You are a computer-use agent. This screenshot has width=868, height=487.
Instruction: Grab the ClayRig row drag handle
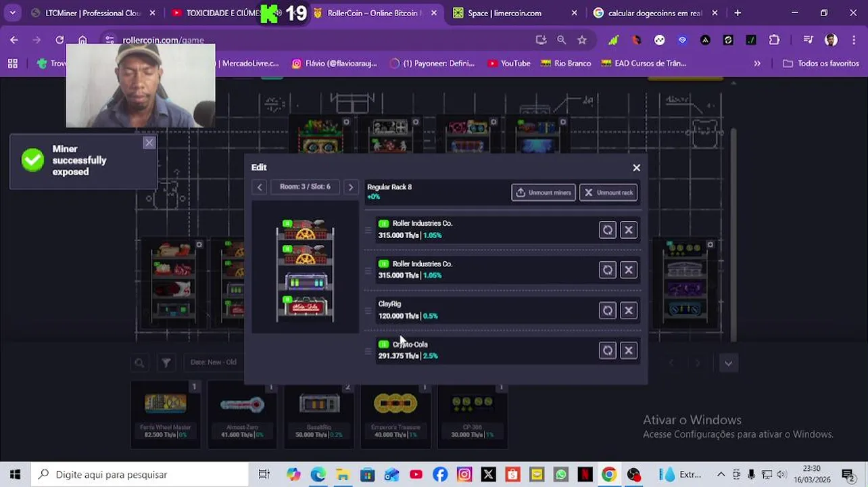tap(368, 310)
